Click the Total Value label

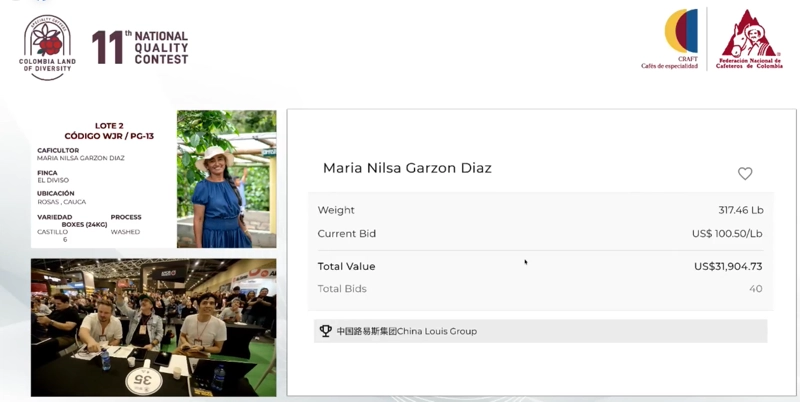click(x=346, y=266)
